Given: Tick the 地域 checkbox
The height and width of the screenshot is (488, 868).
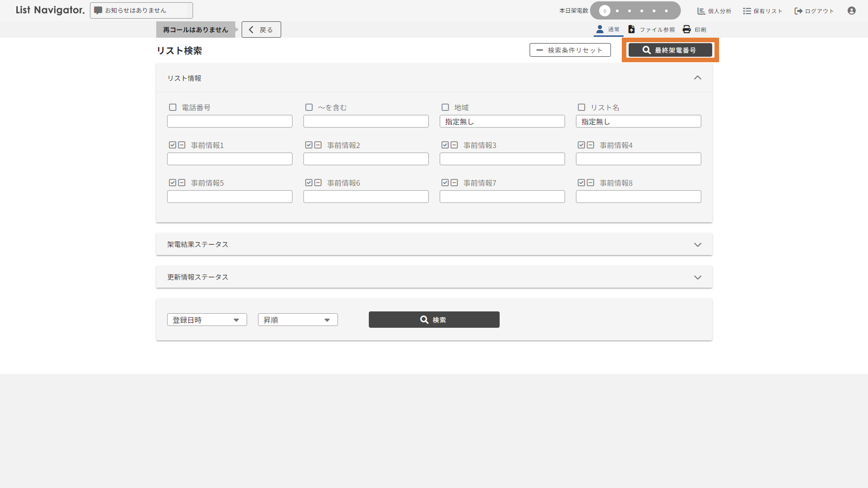Looking at the screenshot, I should tap(445, 108).
